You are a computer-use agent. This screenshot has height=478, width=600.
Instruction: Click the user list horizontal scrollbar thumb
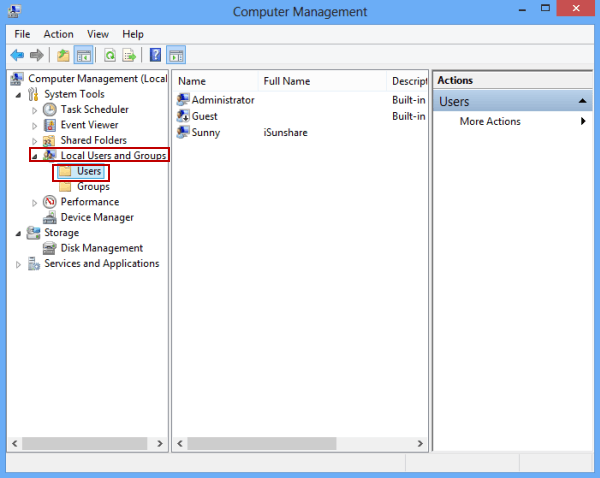262,443
